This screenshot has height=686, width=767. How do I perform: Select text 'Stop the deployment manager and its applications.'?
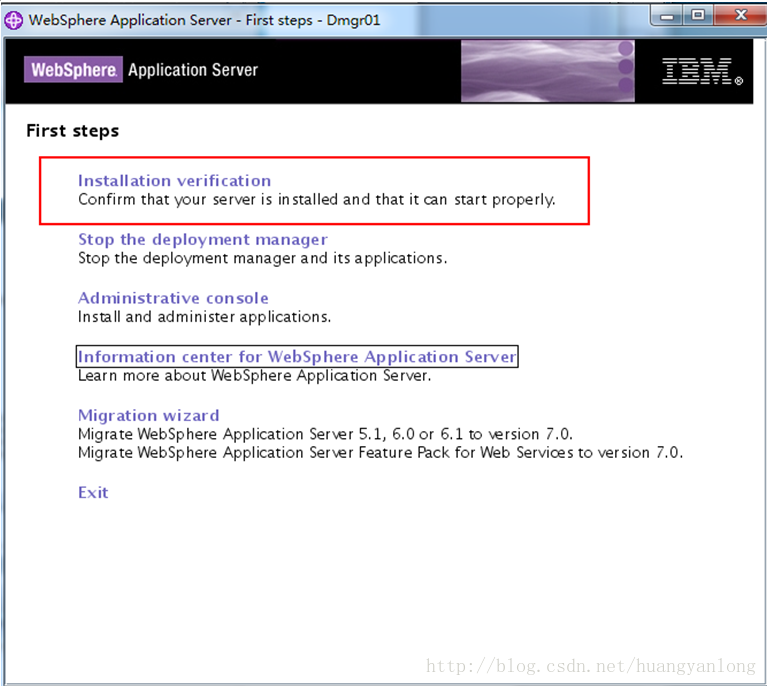[263, 258]
